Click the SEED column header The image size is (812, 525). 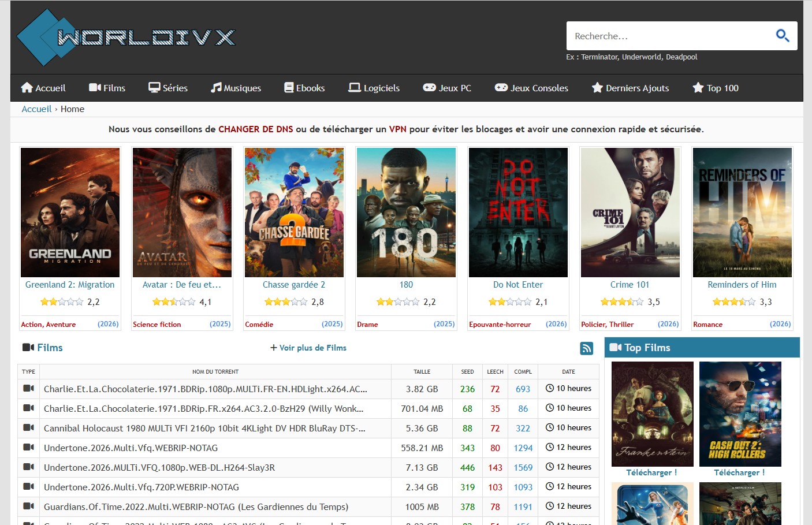[x=468, y=372]
